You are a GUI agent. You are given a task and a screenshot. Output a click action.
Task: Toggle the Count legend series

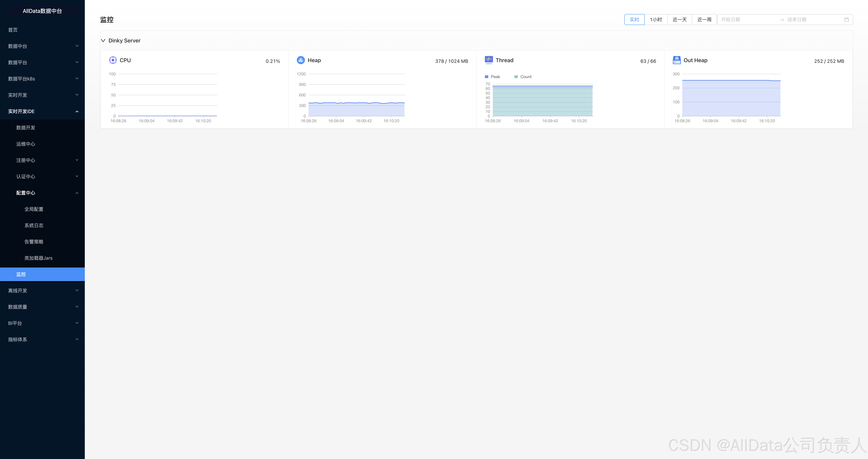point(523,77)
